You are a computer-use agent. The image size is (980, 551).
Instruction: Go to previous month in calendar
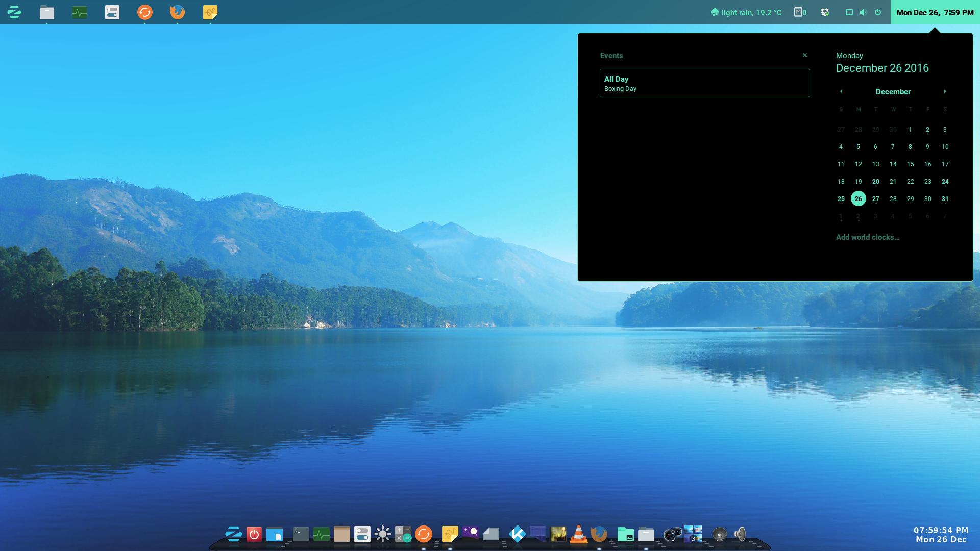pyautogui.click(x=841, y=92)
